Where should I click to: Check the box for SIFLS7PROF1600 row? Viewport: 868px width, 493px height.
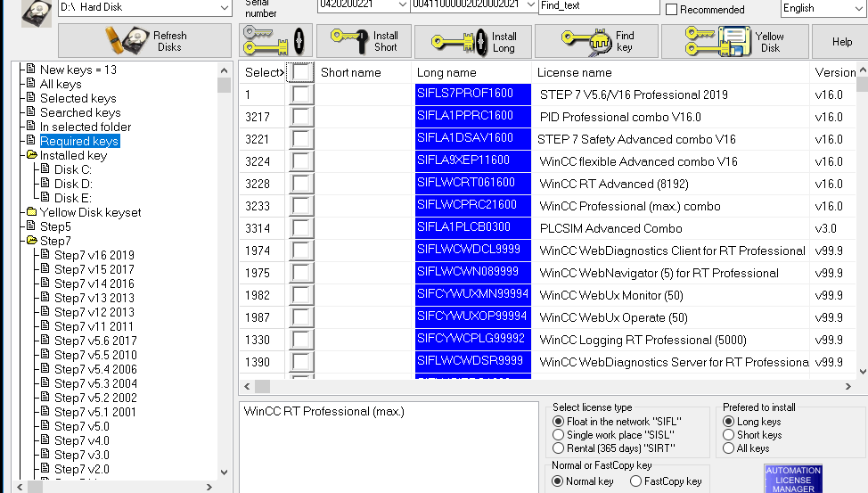point(300,94)
